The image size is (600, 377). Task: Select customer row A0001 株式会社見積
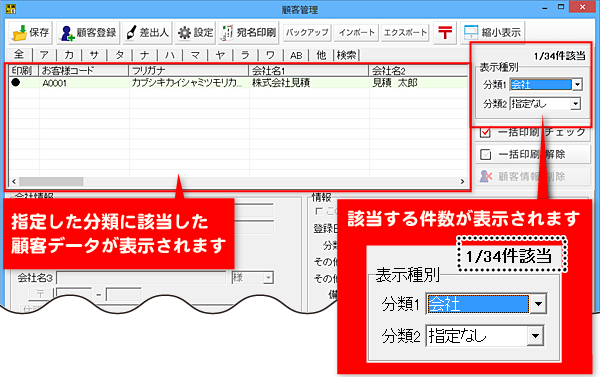pos(238,83)
